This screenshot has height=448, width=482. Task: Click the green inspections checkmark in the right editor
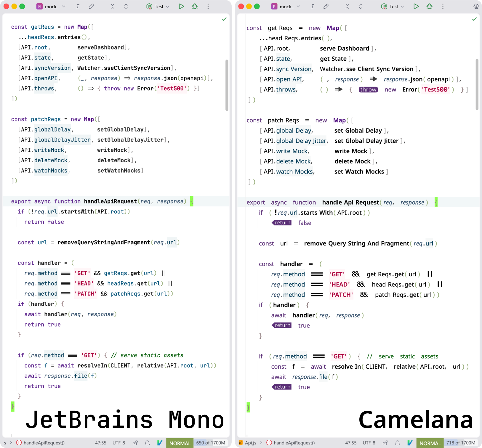click(x=474, y=19)
